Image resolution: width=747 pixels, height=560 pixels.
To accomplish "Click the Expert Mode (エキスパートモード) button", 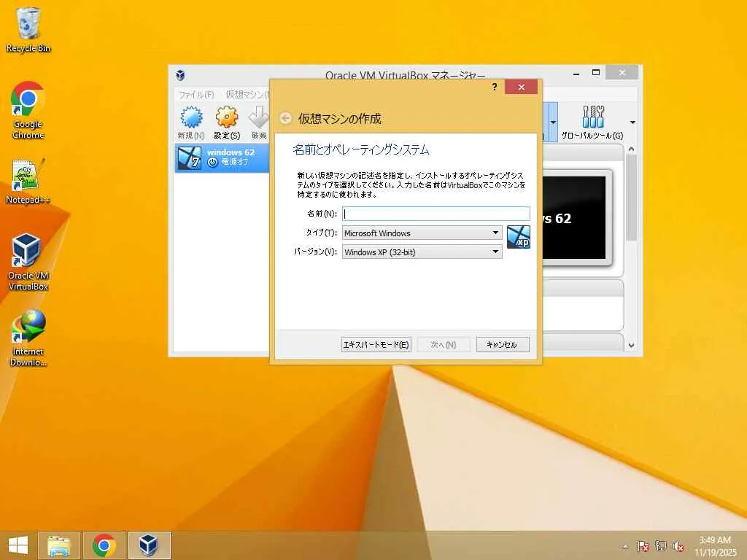I will pyautogui.click(x=376, y=345).
